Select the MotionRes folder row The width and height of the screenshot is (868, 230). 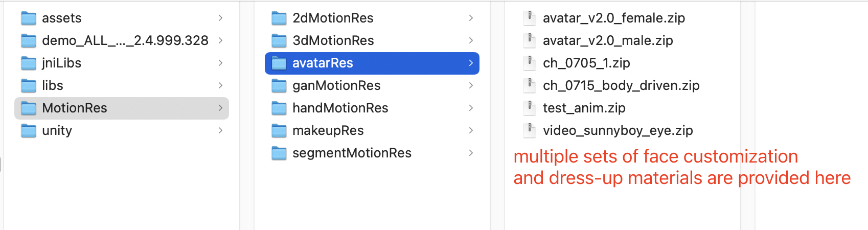[x=122, y=108]
